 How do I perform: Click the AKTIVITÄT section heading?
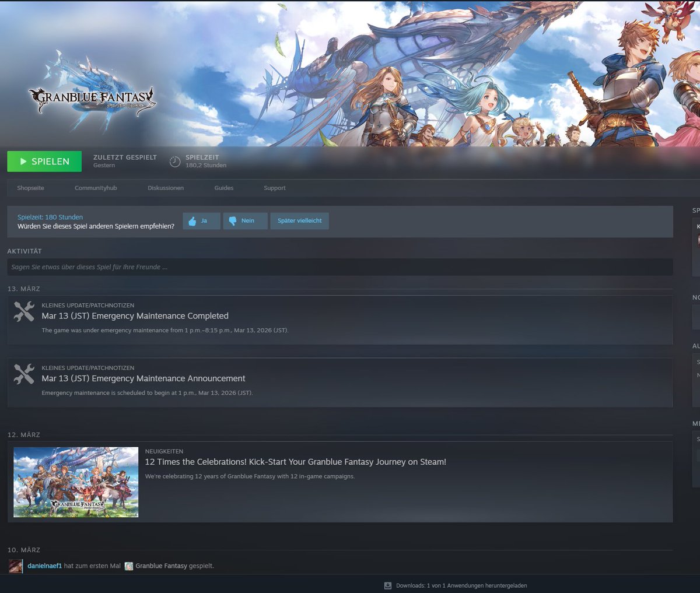pyautogui.click(x=24, y=251)
